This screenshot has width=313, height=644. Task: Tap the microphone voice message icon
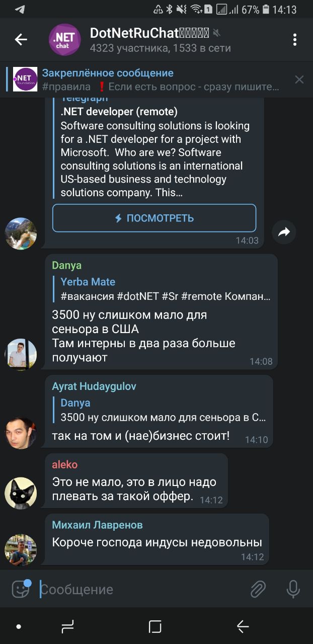293,589
